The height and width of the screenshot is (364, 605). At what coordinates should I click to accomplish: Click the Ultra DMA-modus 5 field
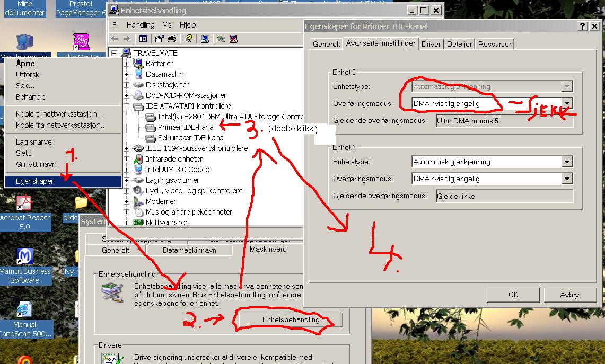point(504,121)
